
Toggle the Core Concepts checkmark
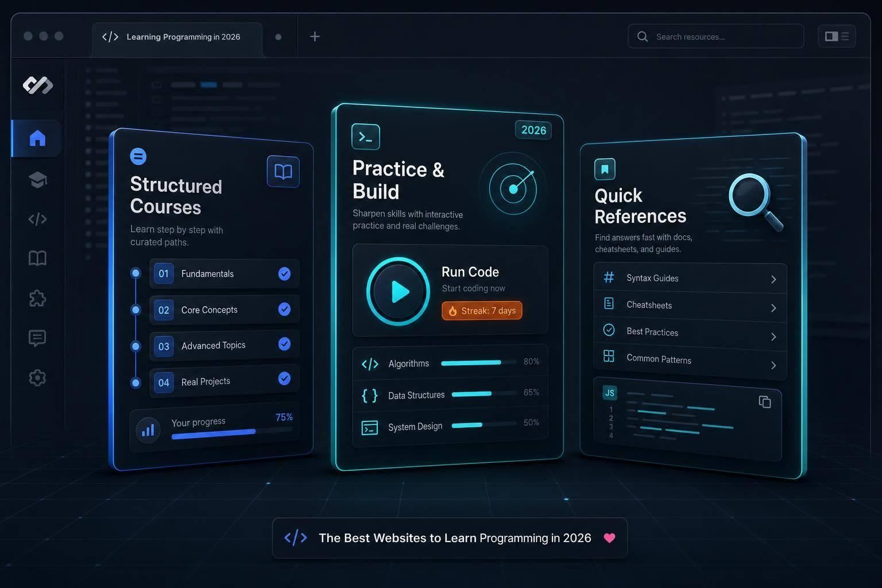[x=284, y=309]
